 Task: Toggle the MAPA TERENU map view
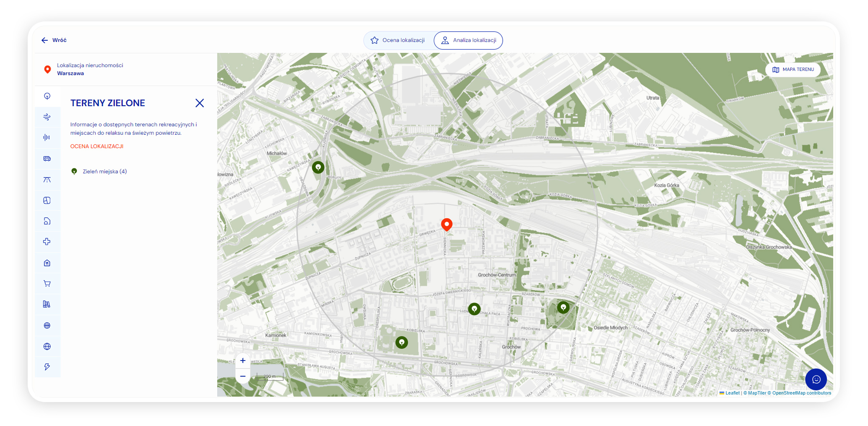tap(792, 70)
